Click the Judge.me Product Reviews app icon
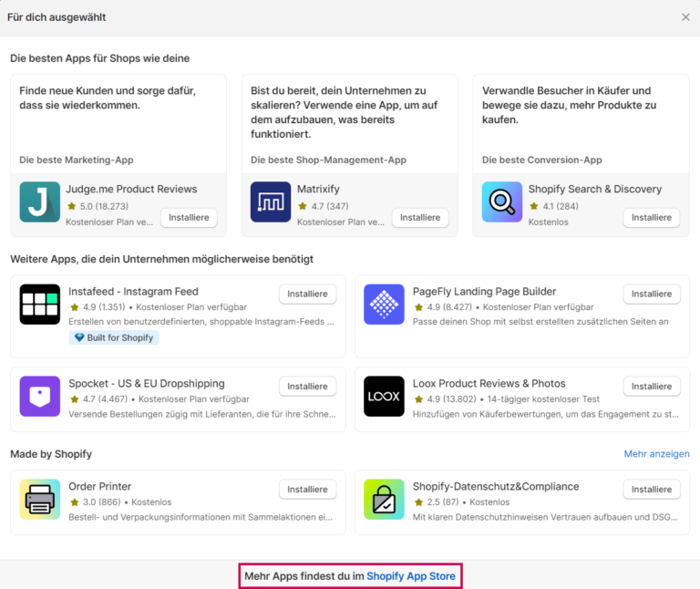700x589 pixels. pyautogui.click(x=39, y=202)
